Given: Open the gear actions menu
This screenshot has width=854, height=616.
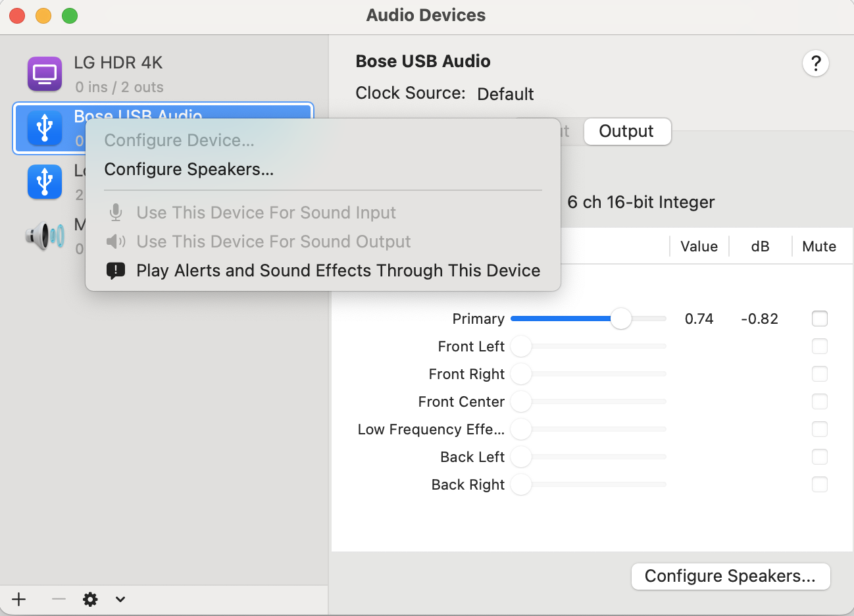Looking at the screenshot, I should pyautogui.click(x=89, y=599).
